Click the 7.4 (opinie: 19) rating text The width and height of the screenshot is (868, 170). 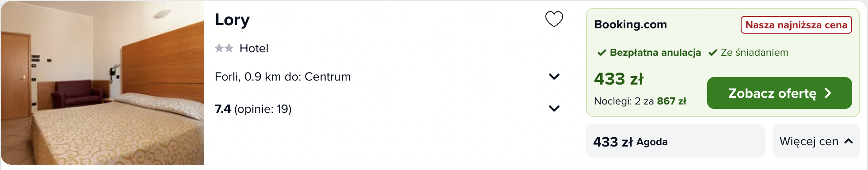point(253,109)
